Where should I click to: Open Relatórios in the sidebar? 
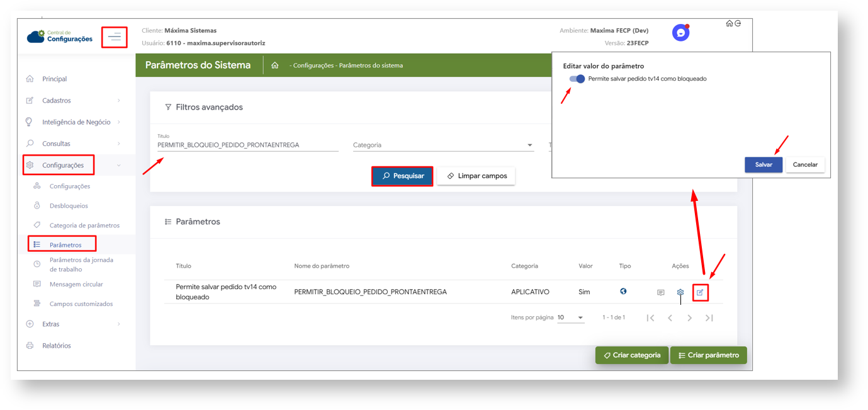(57, 346)
